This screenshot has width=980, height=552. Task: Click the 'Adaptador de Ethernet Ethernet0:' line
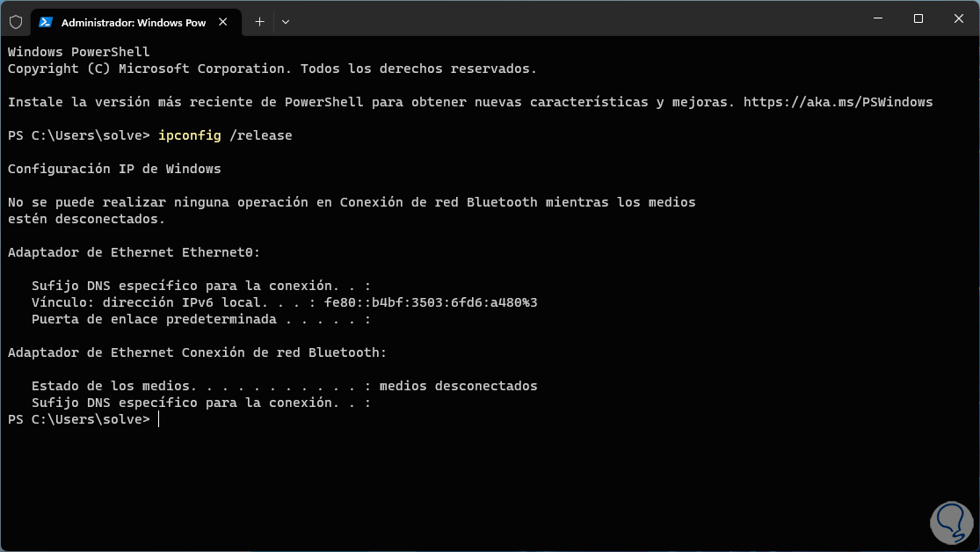point(134,252)
